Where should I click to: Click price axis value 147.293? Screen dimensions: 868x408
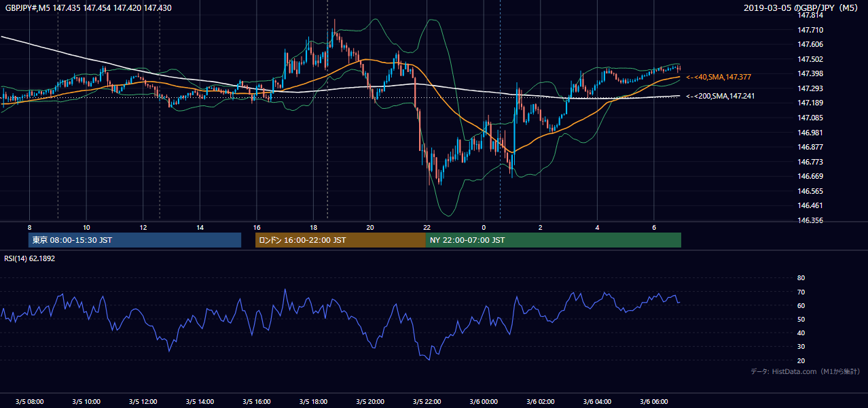[x=811, y=88]
